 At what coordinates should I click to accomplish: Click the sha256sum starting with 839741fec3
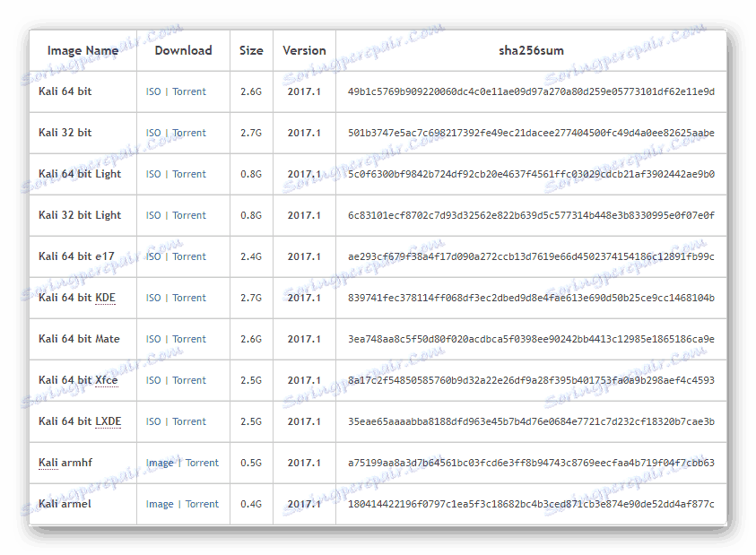pos(531,298)
